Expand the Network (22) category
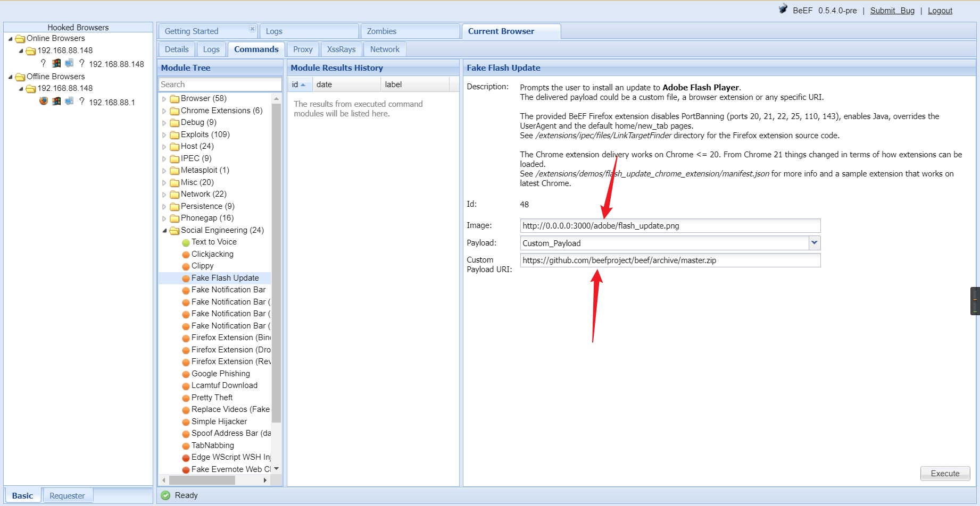 click(164, 195)
